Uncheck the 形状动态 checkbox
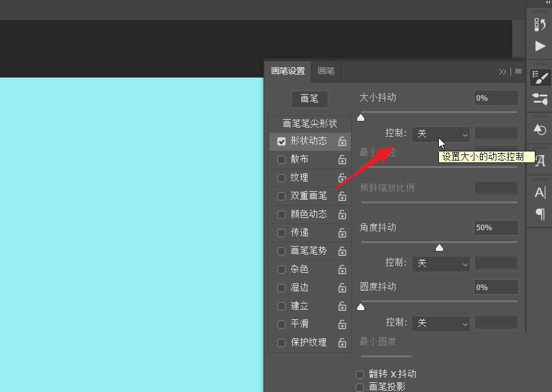This screenshot has width=552, height=392. point(281,141)
